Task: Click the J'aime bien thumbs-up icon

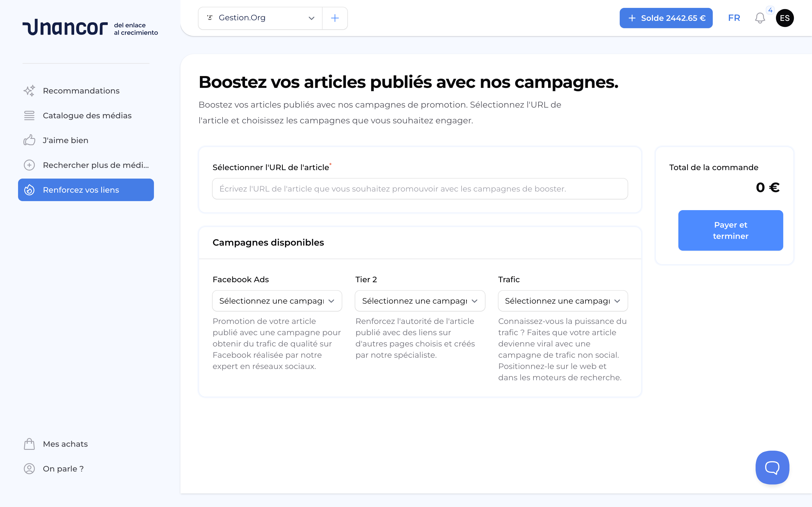Action: pyautogui.click(x=29, y=140)
